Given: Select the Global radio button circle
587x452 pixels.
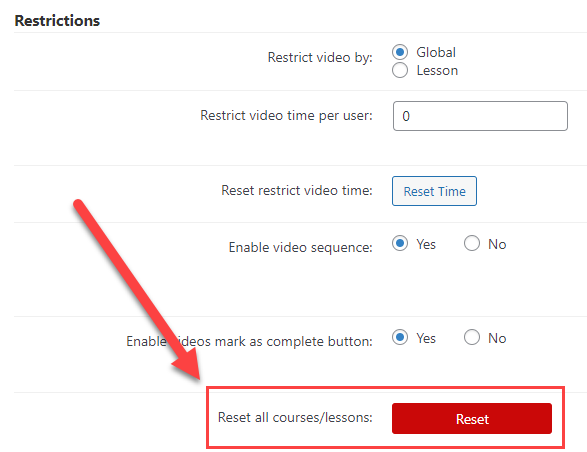Looking at the screenshot, I should (x=400, y=52).
